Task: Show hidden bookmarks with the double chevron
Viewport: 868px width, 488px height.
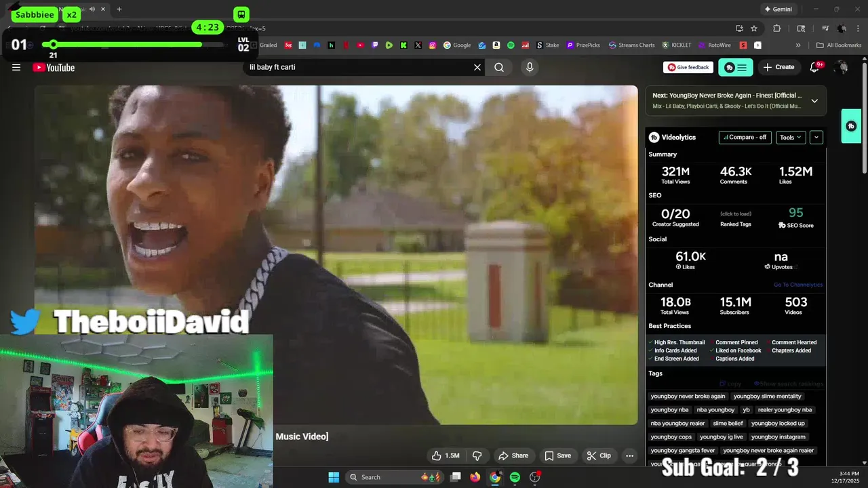Action: 798,45
